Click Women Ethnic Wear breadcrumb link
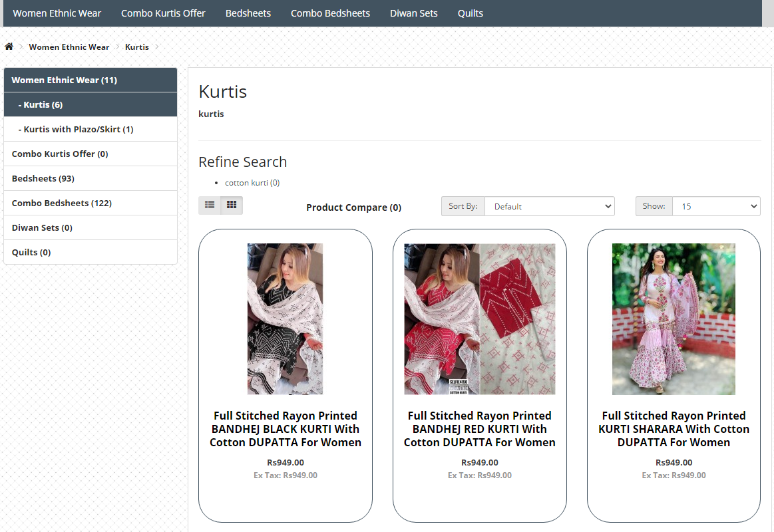The height and width of the screenshot is (532, 774). (x=69, y=47)
